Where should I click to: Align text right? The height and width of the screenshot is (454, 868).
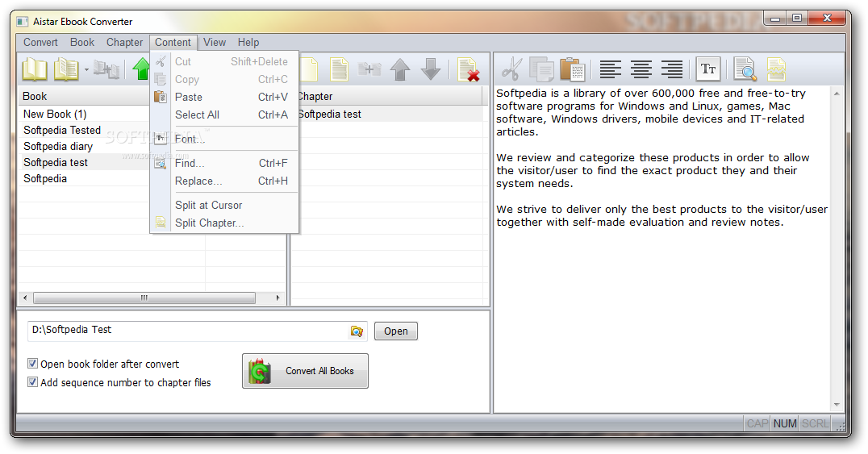[671, 70]
